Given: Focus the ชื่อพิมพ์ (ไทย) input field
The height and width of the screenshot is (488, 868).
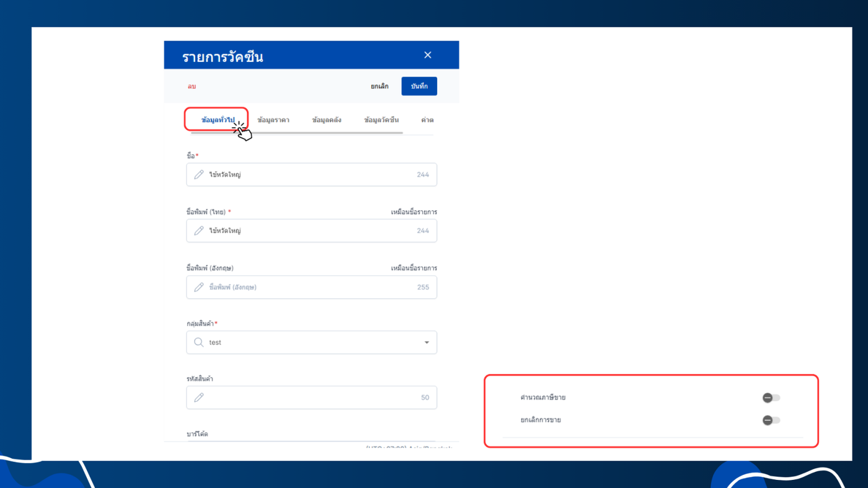Looking at the screenshot, I should 311,231.
